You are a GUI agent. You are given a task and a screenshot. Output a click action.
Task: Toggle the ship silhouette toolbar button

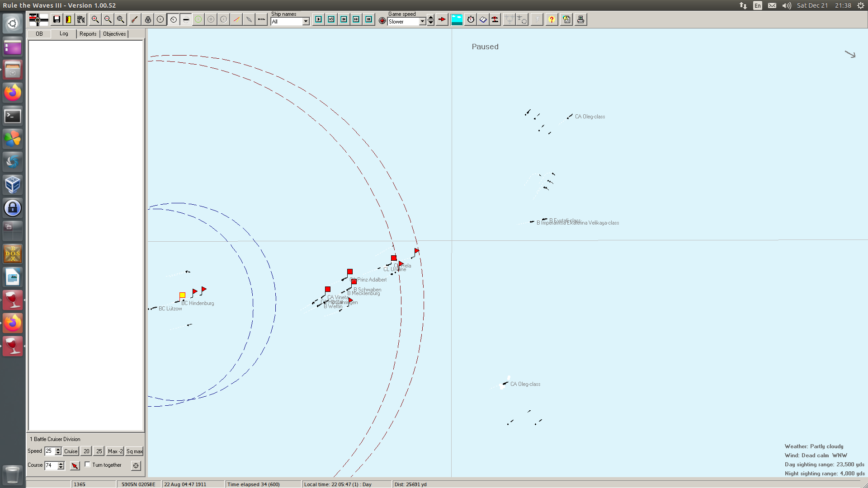186,19
